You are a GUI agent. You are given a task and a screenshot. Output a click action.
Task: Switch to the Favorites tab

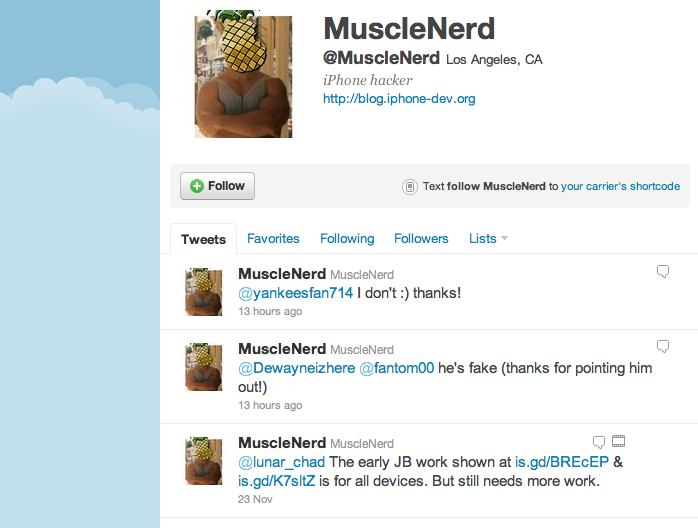click(273, 239)
